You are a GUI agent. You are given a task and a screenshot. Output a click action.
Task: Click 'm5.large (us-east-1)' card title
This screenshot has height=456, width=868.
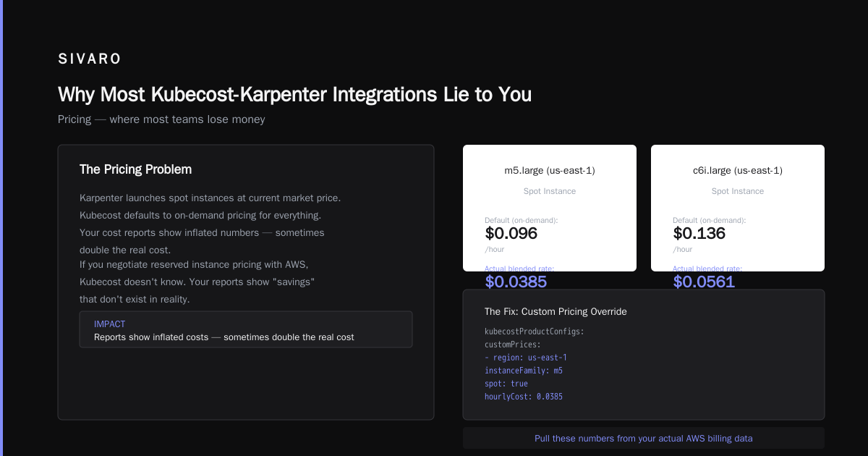[x=550, y=171]
